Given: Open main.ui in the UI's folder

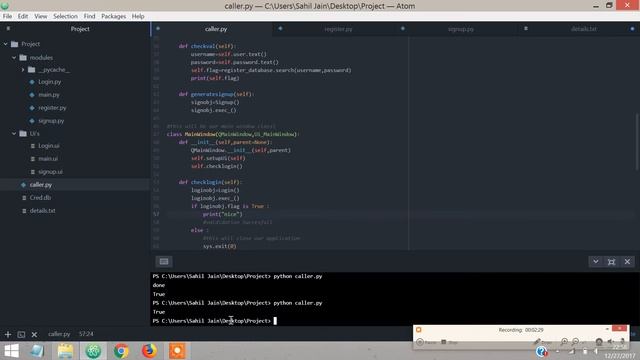Looking at the screenshot, I should point(48,159).
